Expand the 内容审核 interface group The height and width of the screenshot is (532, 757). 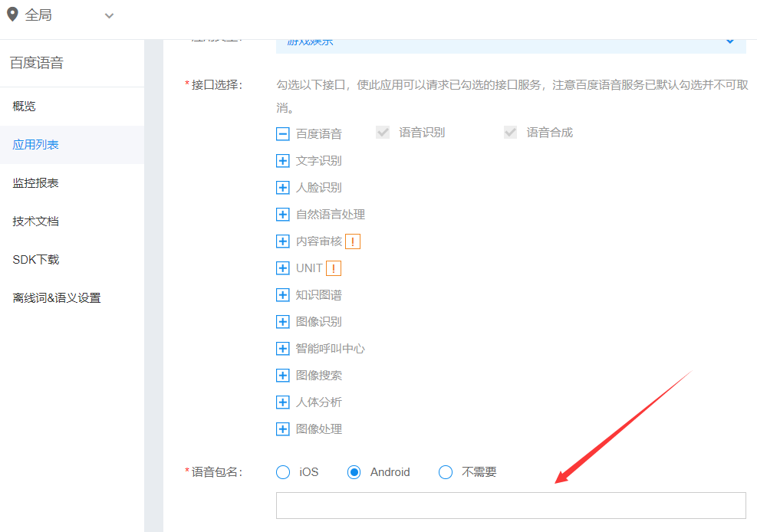tap(283, 241)
